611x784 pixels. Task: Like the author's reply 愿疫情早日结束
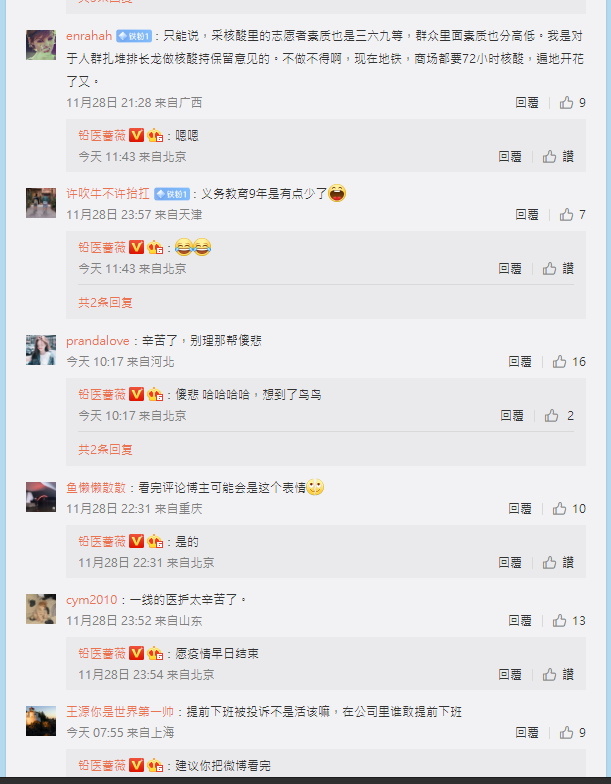558,674
